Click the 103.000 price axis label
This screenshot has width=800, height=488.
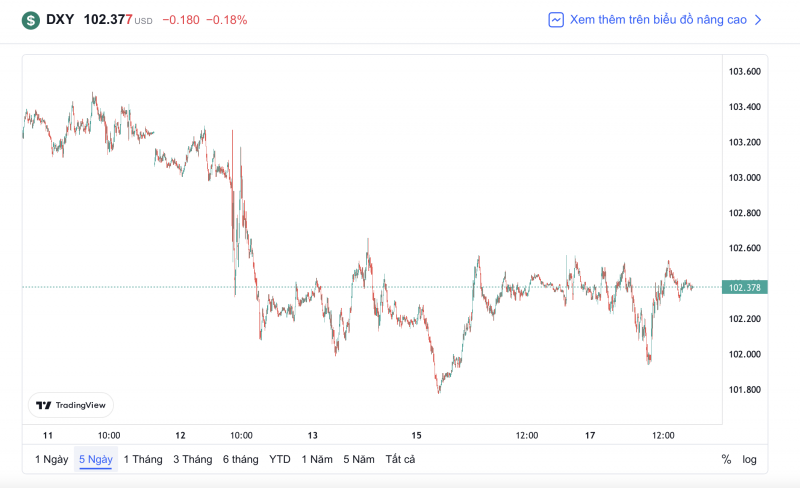pyautogui.click(x=745, y=178)
